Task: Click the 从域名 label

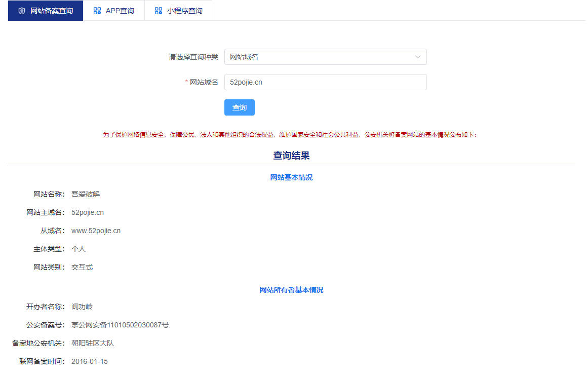Action: coord(53,231)
